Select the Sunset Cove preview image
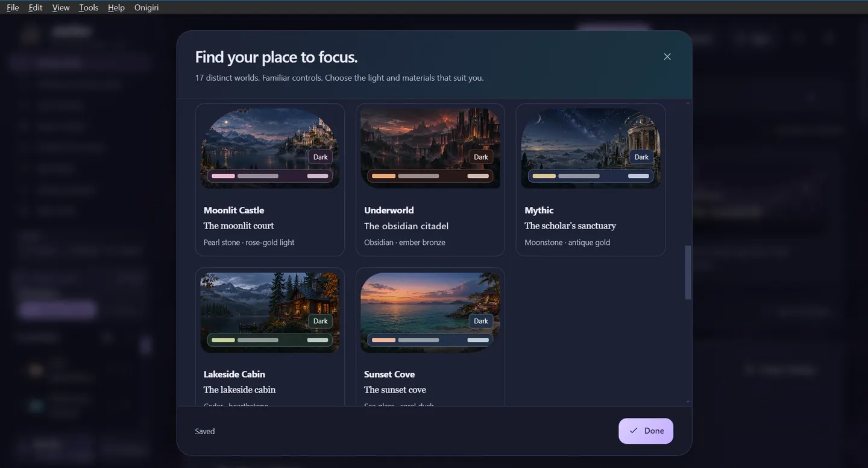Screen dimensions: 868x468 coord(430,312)
